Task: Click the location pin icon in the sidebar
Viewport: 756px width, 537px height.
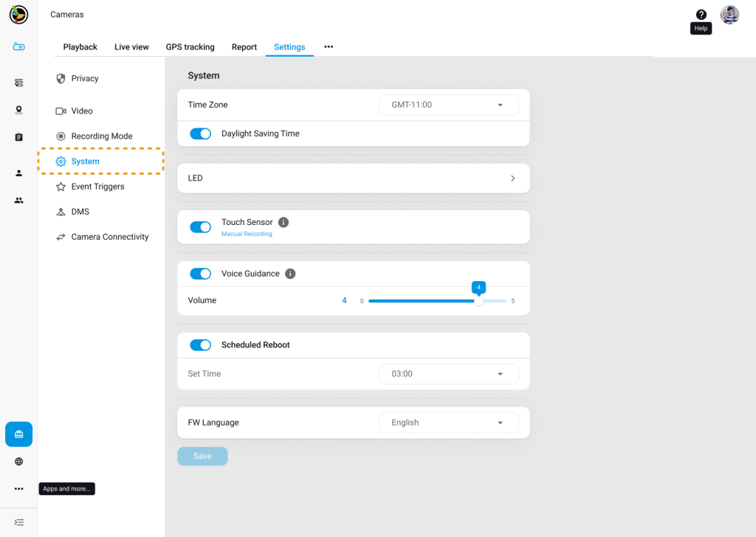Action: click(18, 109)
